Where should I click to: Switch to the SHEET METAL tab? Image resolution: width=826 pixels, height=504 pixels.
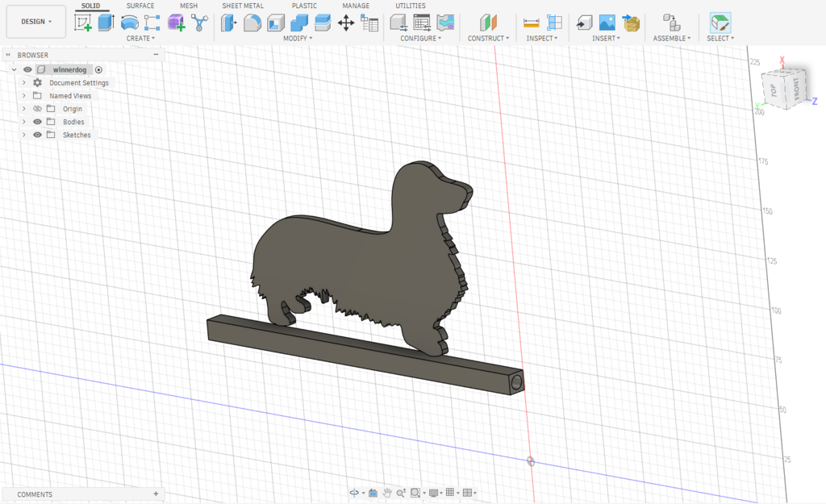(242, 6)
